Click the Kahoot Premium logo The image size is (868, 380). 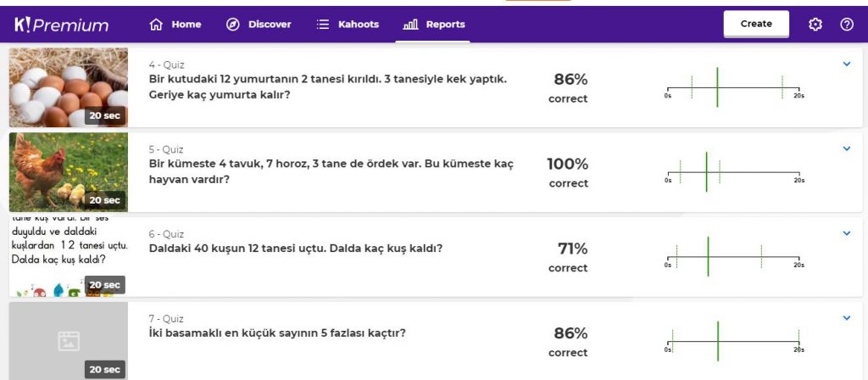click(61, 25)
